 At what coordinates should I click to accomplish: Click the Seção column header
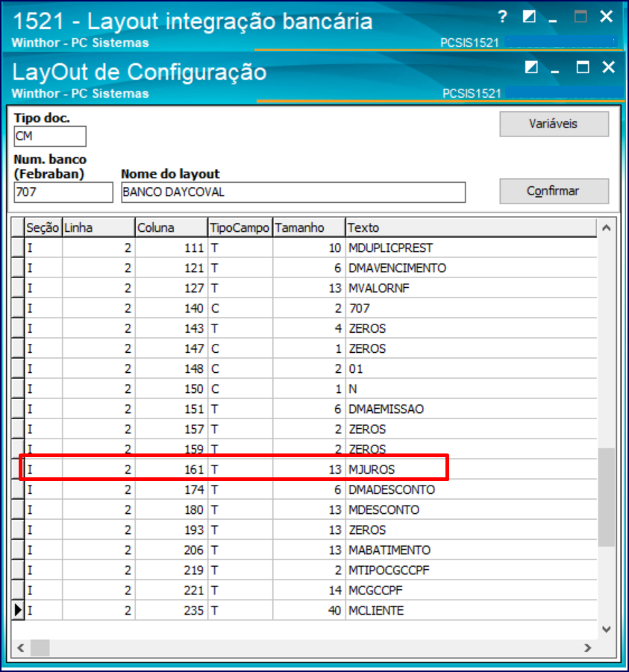click(x=43, y=227)
